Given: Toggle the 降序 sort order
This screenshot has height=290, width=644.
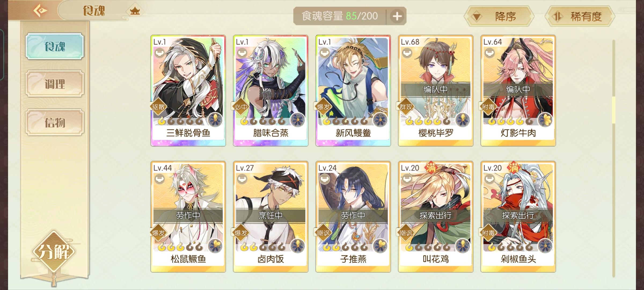Looking at the screenshot, I should [x=499, y=17].
